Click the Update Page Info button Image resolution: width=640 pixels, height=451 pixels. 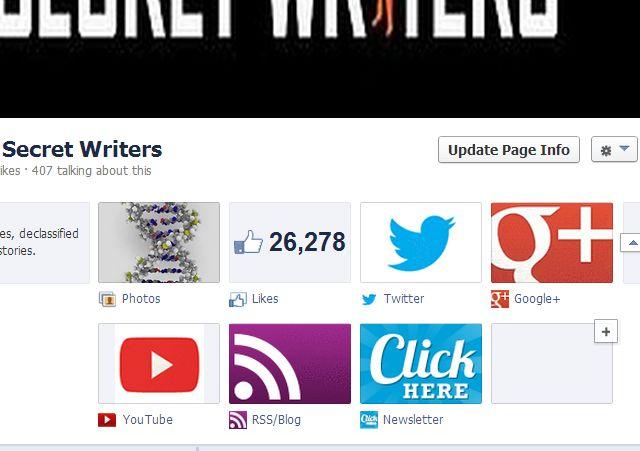pos(509,150)
